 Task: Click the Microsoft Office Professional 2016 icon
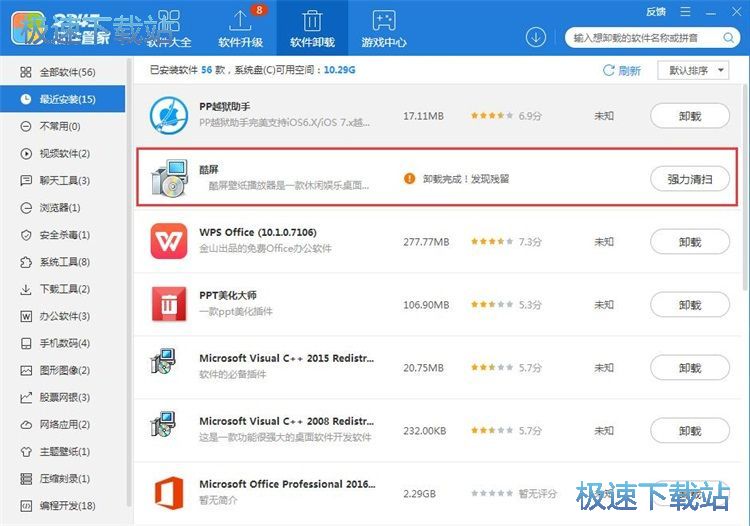click(x=169, y=493)
